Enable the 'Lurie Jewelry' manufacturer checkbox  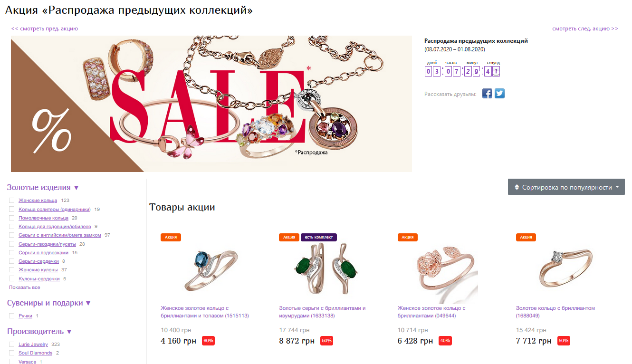11,345
